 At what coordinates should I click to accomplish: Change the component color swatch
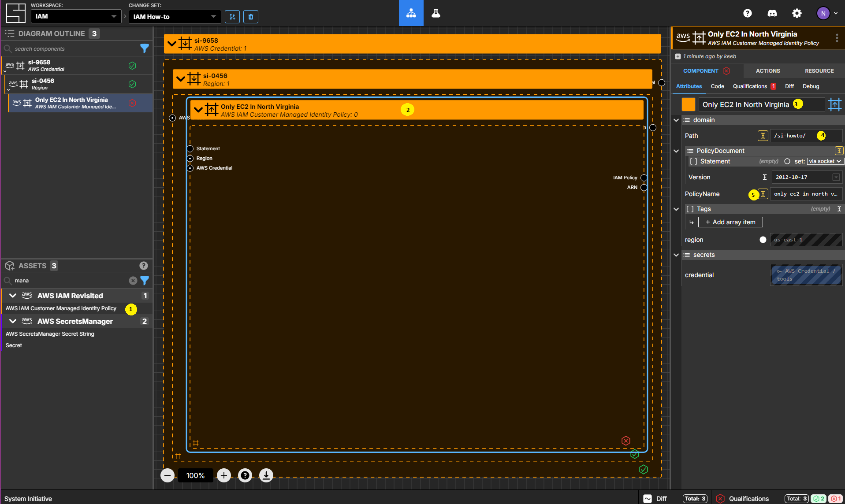tap(688, 104)
